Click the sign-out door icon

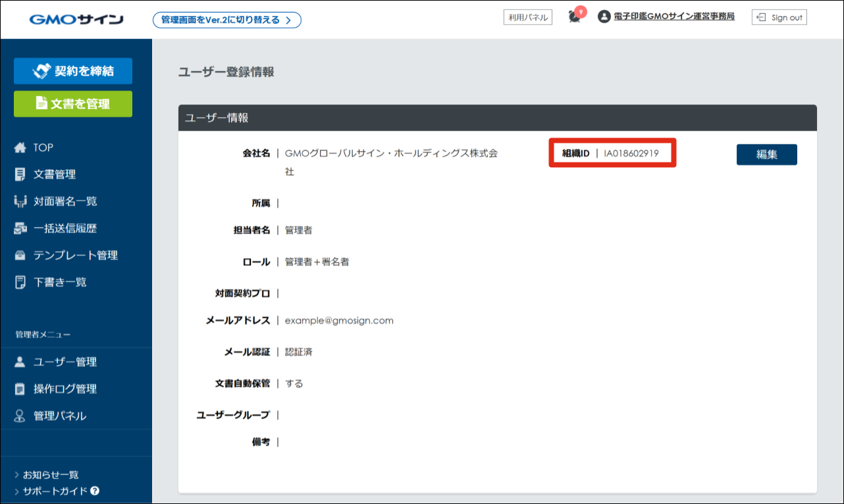[x=762, y=17]
